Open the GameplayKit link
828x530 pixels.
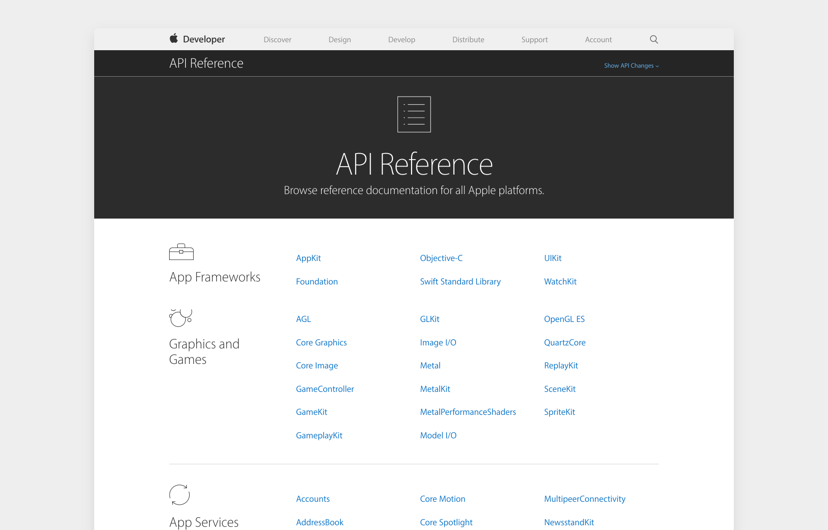[319, 435]
